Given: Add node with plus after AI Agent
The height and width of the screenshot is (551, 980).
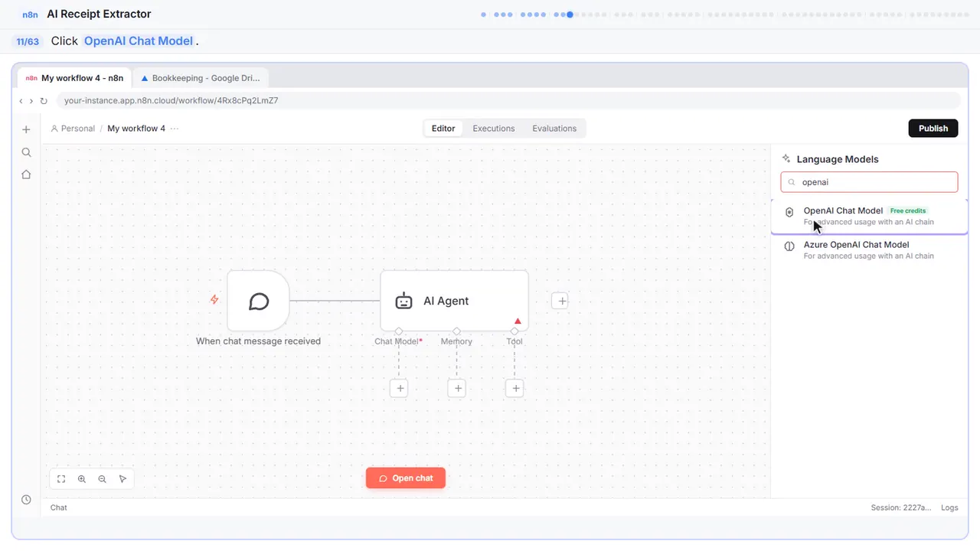Looking at the screenshot, I should pos(561,301).
